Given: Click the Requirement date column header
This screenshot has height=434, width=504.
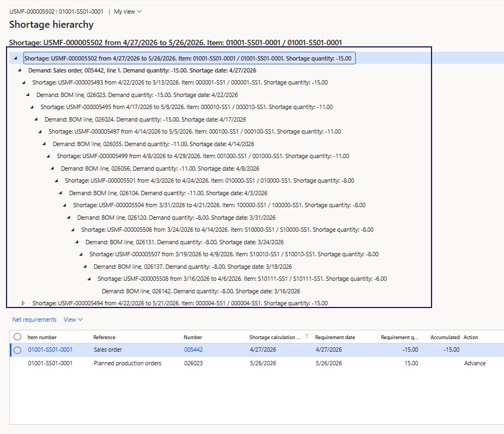Looking at the screenshot, I should tap(335, 337).
